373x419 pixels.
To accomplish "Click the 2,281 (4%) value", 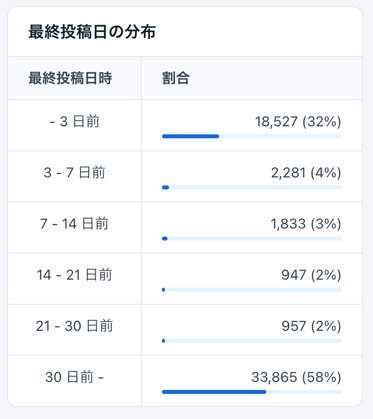I will [x=306, y=173].
